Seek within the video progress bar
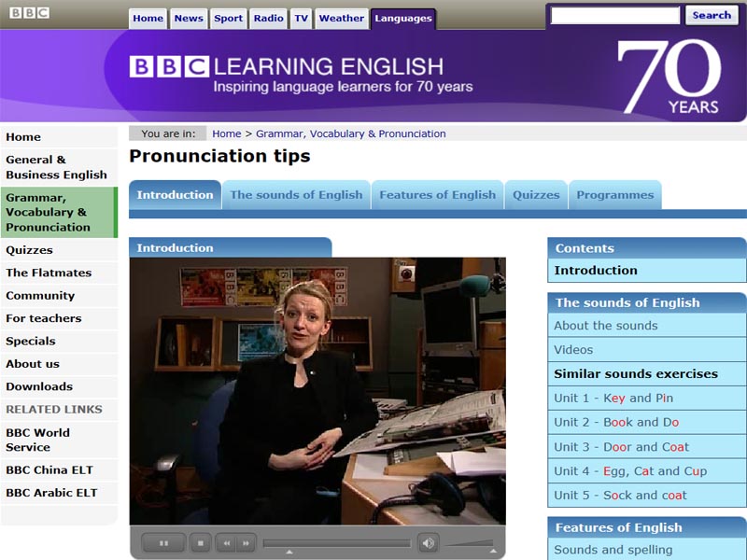 [x=336, y=543]
